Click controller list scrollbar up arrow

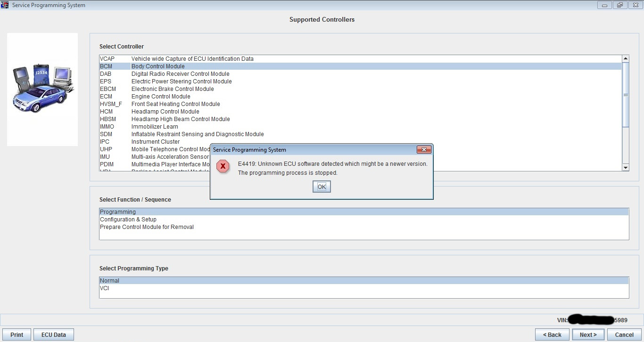(626, 59)
